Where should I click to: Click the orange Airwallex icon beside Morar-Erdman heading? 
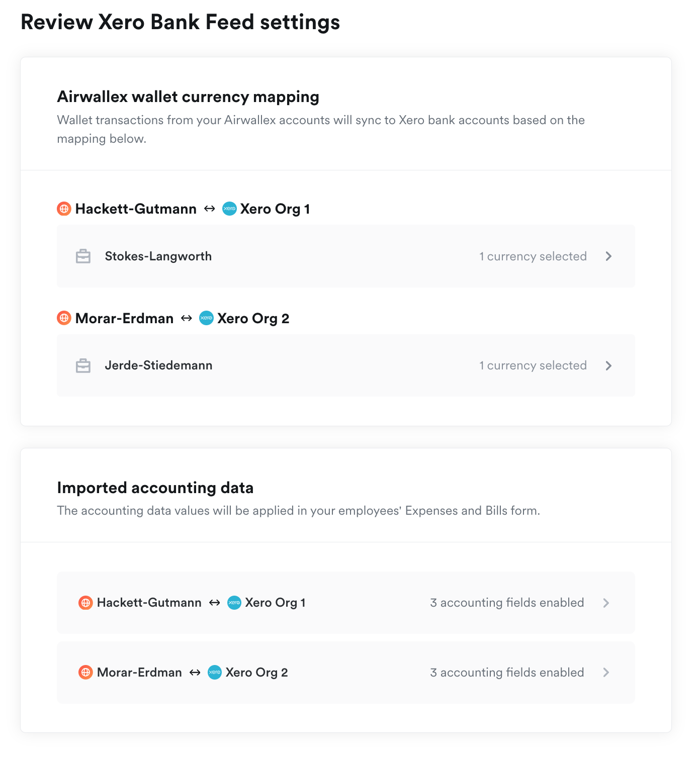(x=64, y=318)
